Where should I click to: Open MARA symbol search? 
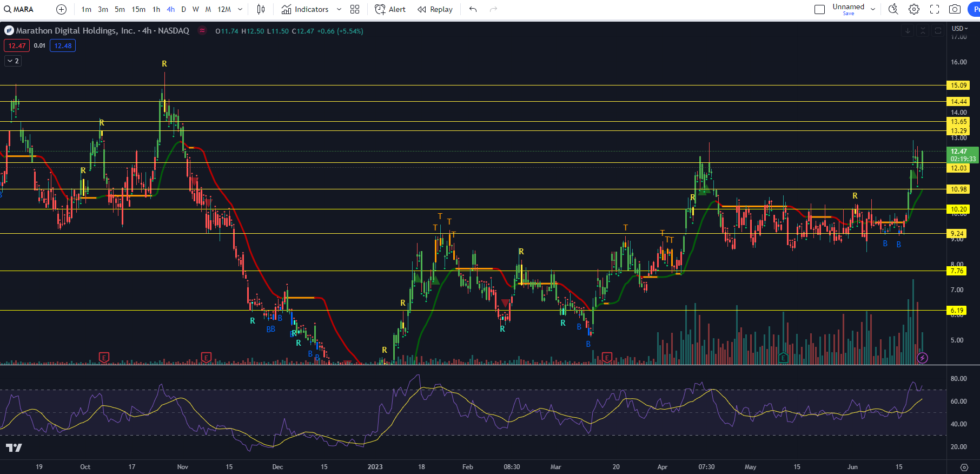click(x=19, y=9)
